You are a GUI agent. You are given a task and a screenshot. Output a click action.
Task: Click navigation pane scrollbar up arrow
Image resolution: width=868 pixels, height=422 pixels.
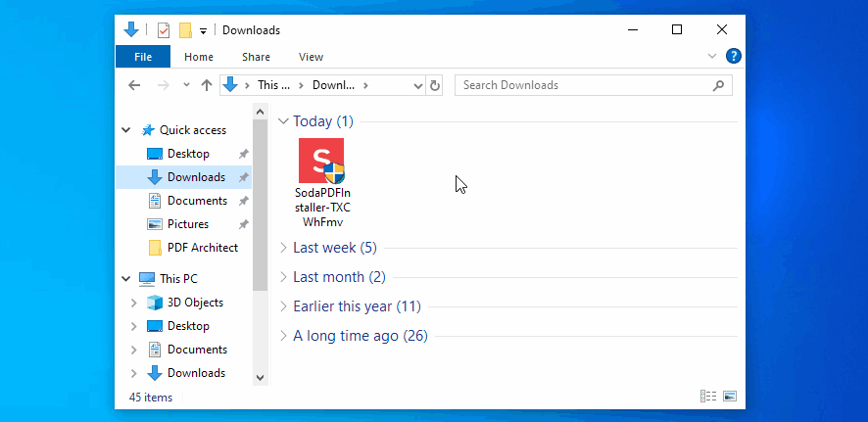coord(261,113)
